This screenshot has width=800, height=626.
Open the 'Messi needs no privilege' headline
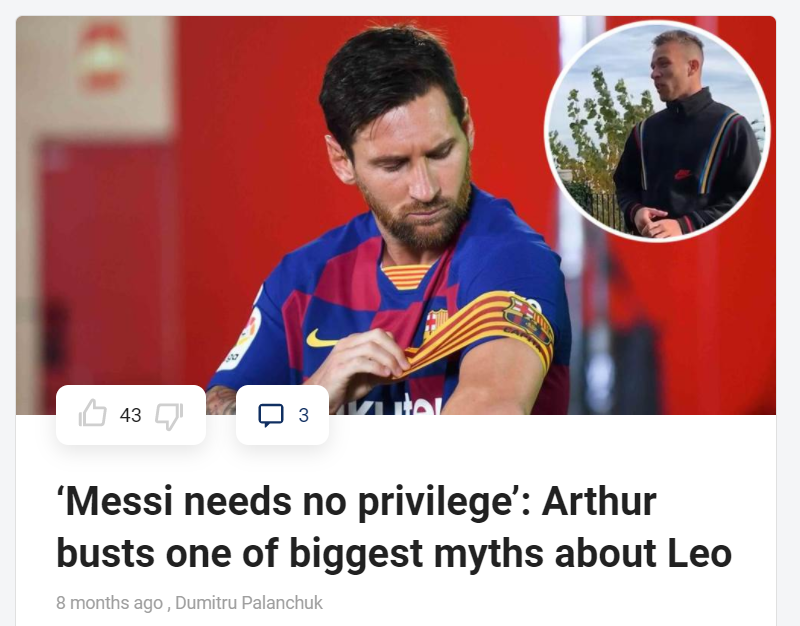coord(394,528)
